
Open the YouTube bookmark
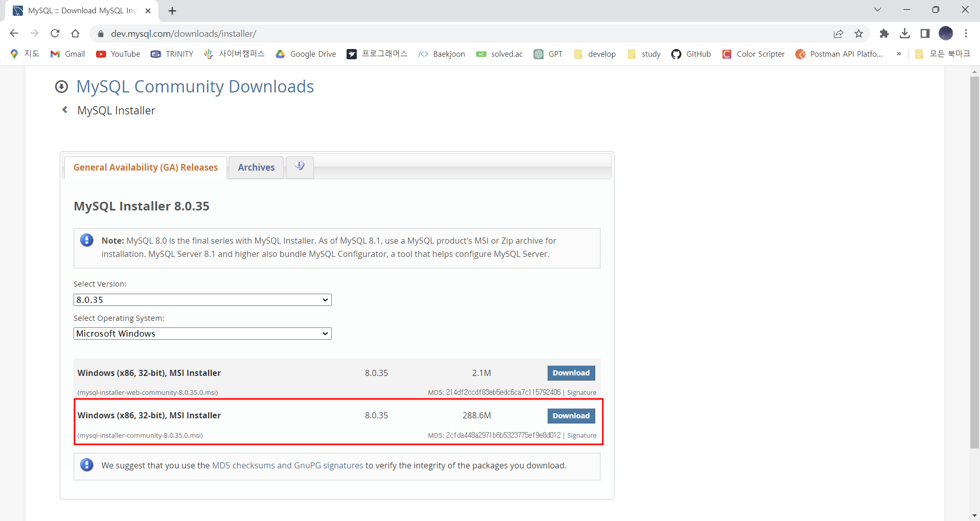(x=118, y=54)
